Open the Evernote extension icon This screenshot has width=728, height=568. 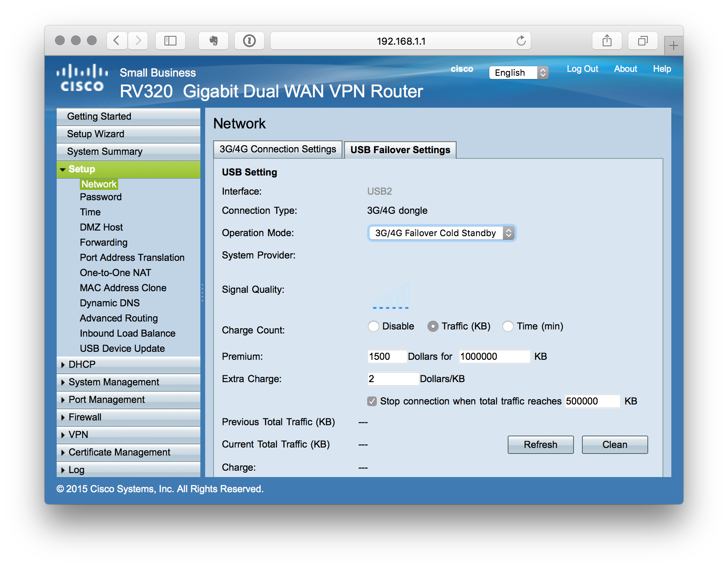click(x=214, y=41)
